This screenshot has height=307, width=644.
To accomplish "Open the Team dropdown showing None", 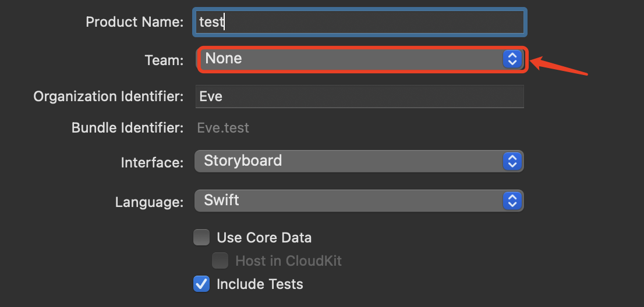I will click(x=349, y=59).
